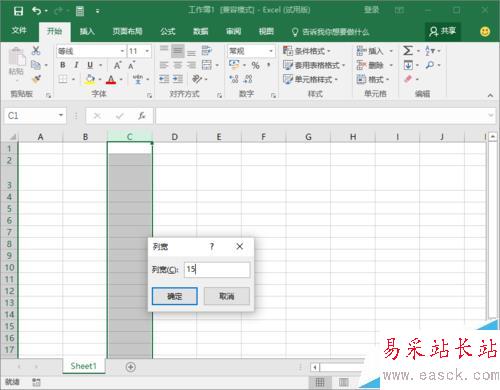The height and width of the screenshot is (390, 500).
Task: Click the increase decimal icon
Action: point(234,79)
